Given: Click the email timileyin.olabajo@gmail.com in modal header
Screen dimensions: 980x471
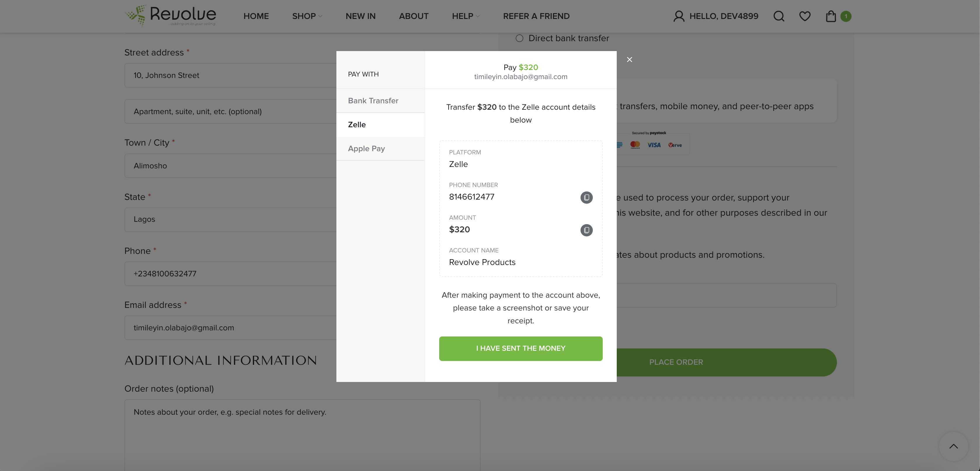Looking at the screenshot, I should click(x=520, y=77).
